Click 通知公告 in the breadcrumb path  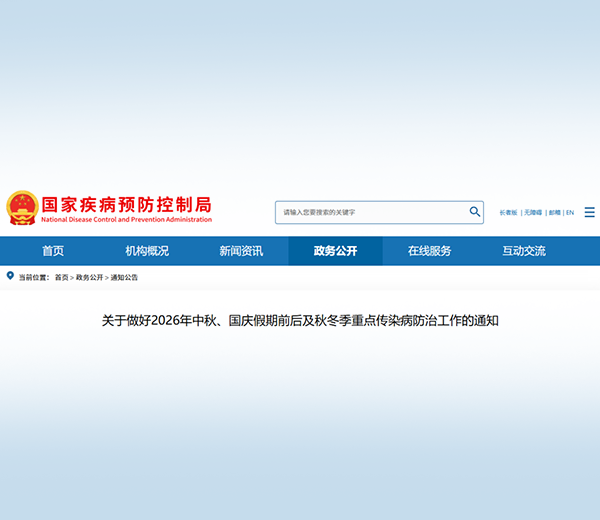pos(124,277)
